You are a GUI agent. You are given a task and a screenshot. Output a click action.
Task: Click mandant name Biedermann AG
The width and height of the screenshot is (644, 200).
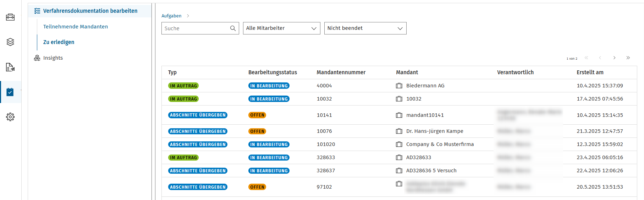tap(425, 86)
